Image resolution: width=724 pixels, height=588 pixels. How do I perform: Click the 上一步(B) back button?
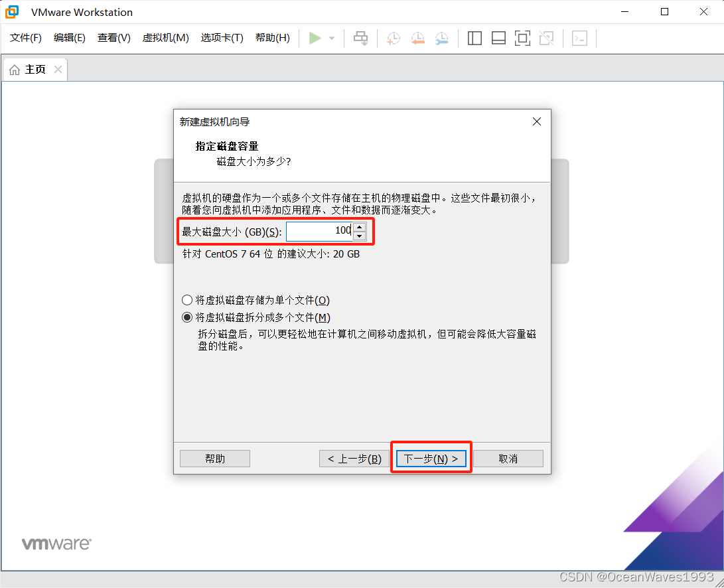click(x=354, y=459)
